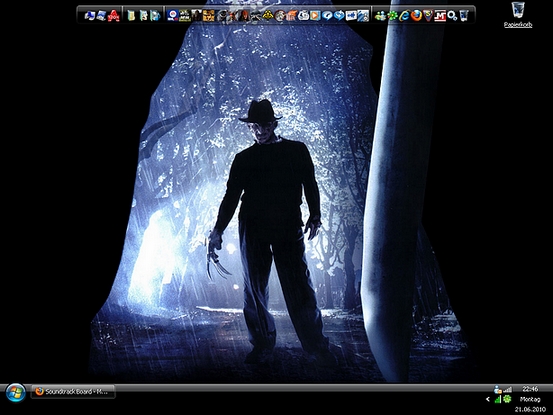Launch Internet Explorer from the dock
This screenshot has width=553, height=415.
pos(404,16)
